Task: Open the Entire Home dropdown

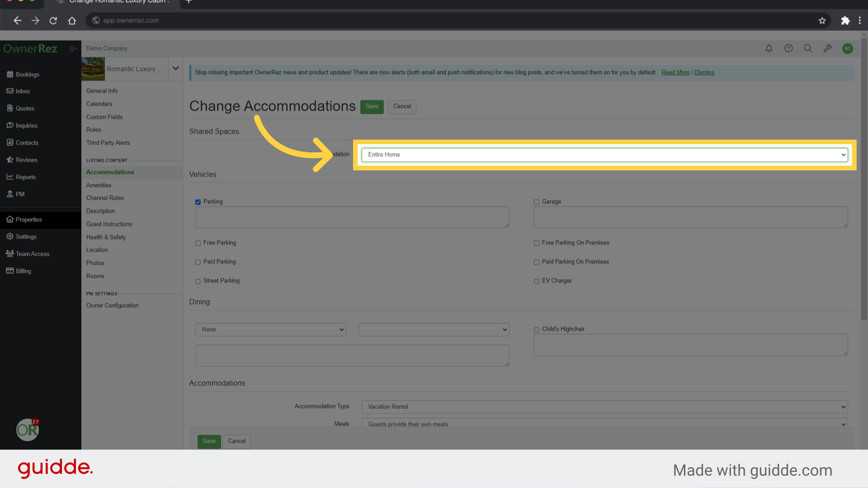Action: (604, 155)
